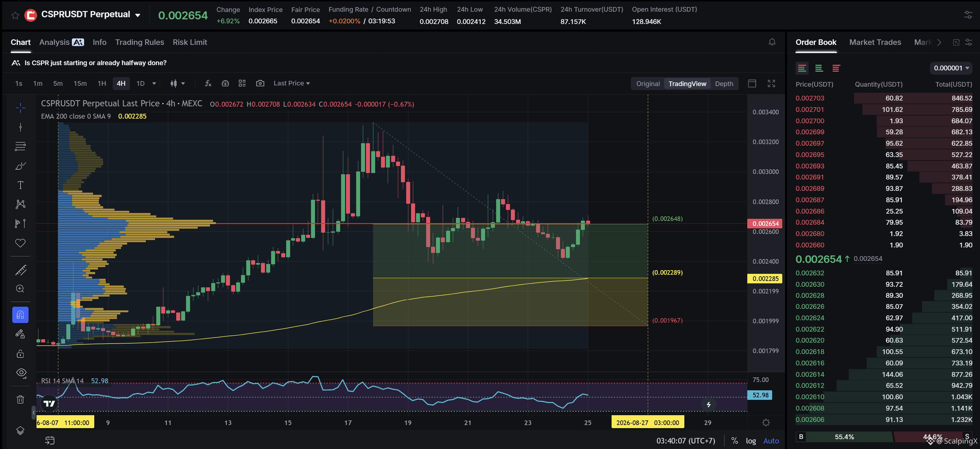This screenshot has height=449, width=980.
Task: Take a chart snapshot with camera icon
Action: click(260, 83)
